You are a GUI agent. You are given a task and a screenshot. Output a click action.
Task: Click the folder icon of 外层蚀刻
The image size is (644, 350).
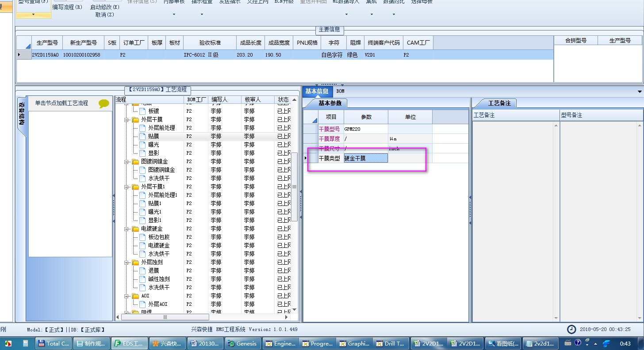(x=135, y=262)
